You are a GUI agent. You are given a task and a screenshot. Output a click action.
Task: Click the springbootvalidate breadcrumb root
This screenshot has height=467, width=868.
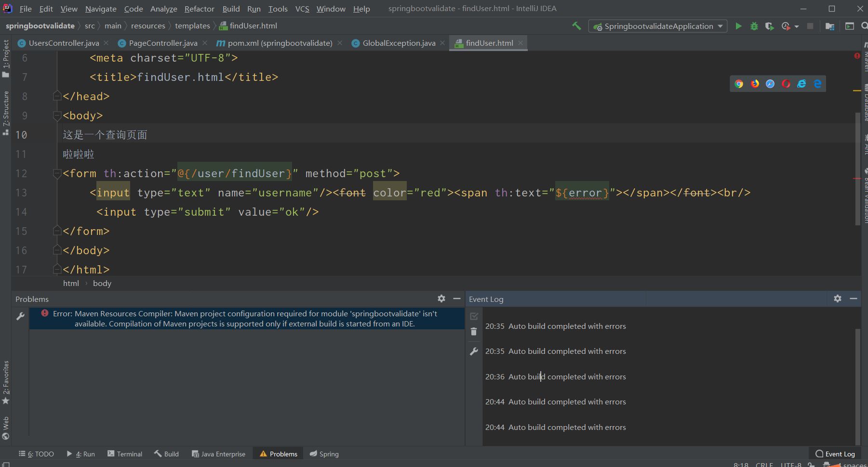(x=40, y=26)
